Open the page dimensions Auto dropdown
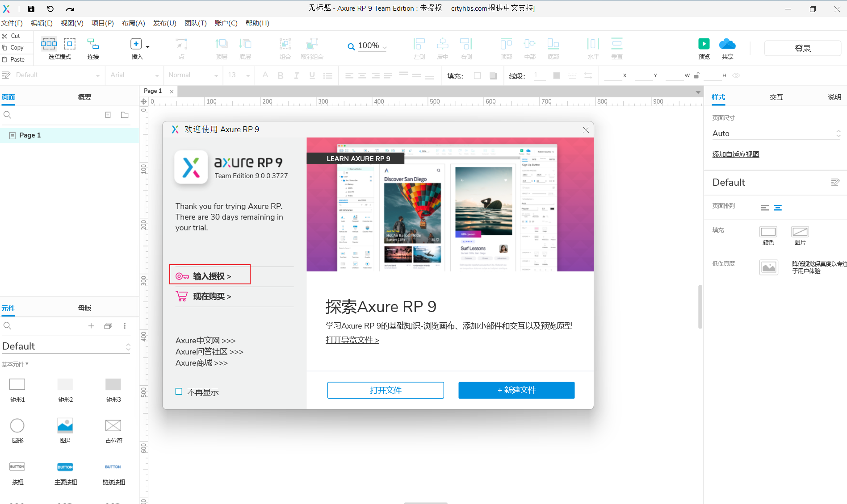The height and width of the screenshot is (504, 847). [776, 133]
